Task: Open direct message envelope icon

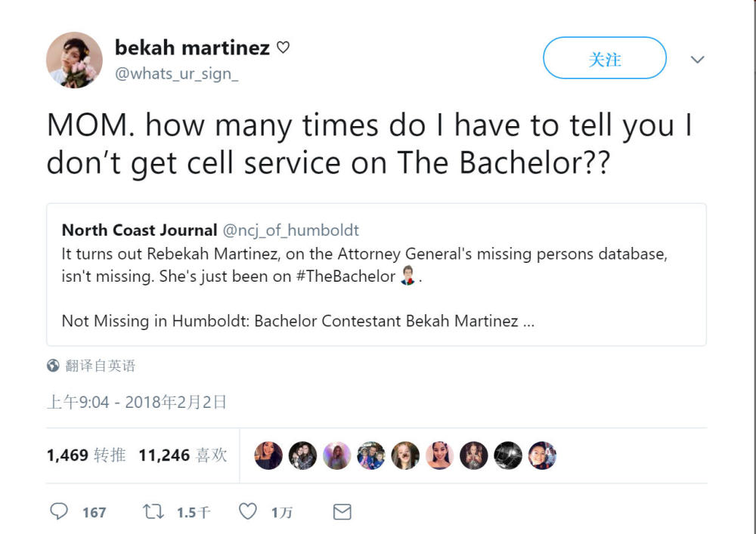Action: pos(342,512)
